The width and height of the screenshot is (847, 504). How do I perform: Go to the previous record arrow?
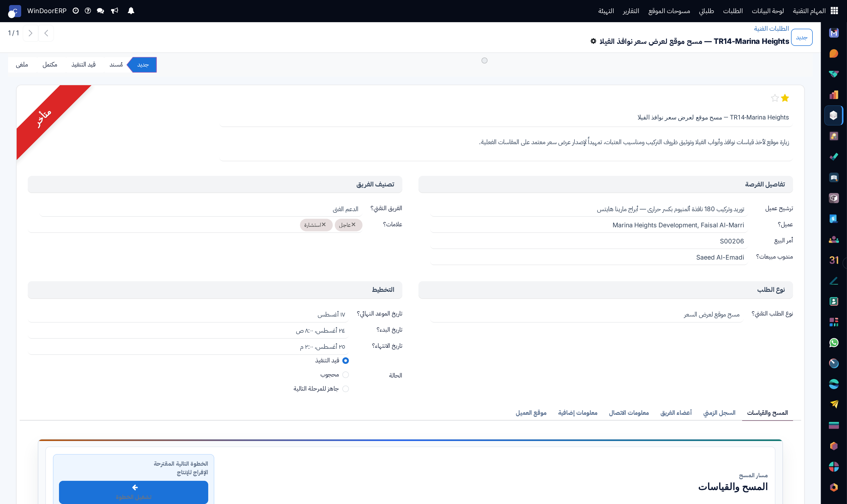pyautogui.click(x=46, y=33)
